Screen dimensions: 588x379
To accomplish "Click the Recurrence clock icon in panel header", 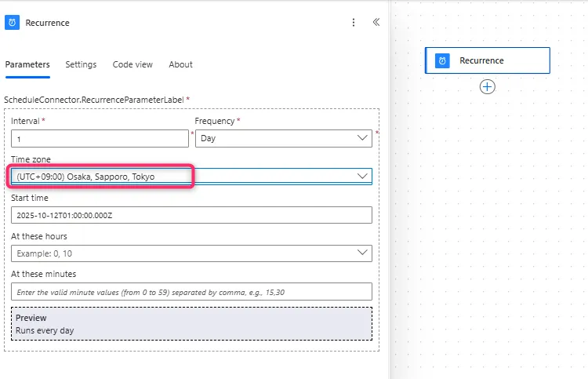I will click(x=13, y=23).
